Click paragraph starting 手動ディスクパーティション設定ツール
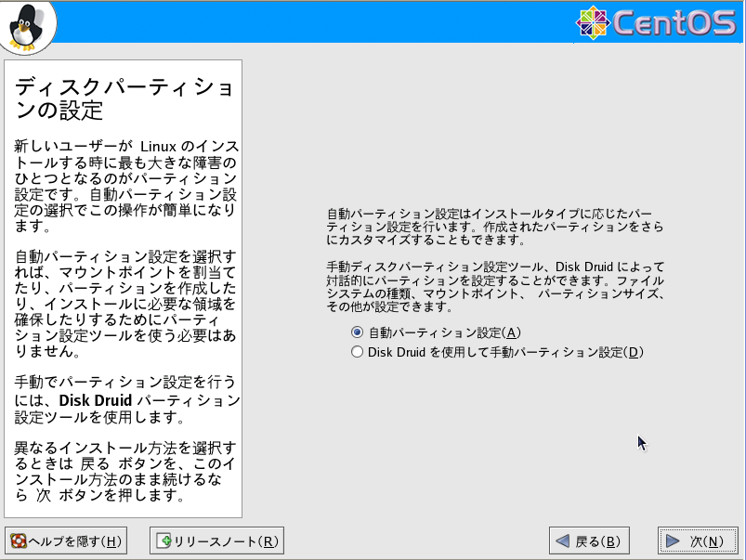This screenshot has height=560, width=746. click(495, 287)
